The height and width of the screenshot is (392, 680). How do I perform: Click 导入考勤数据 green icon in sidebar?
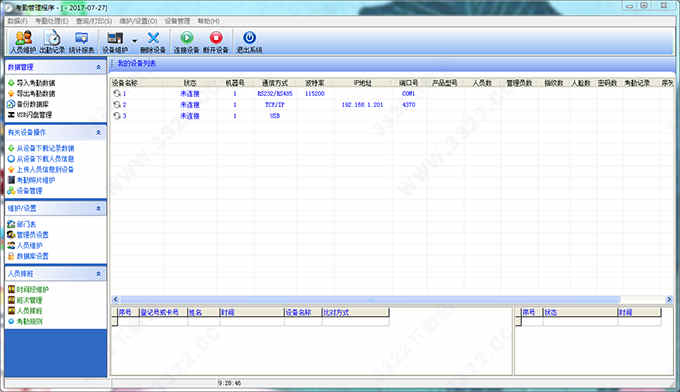(11, 83)
